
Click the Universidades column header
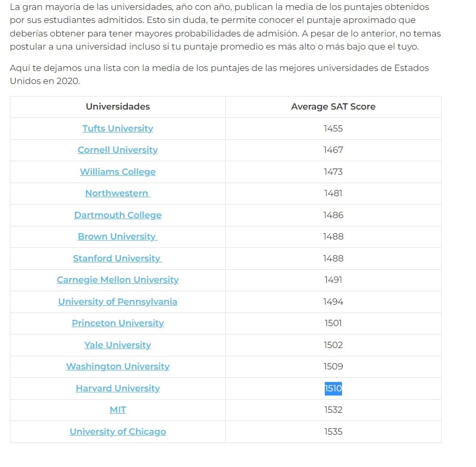[118, 106]
